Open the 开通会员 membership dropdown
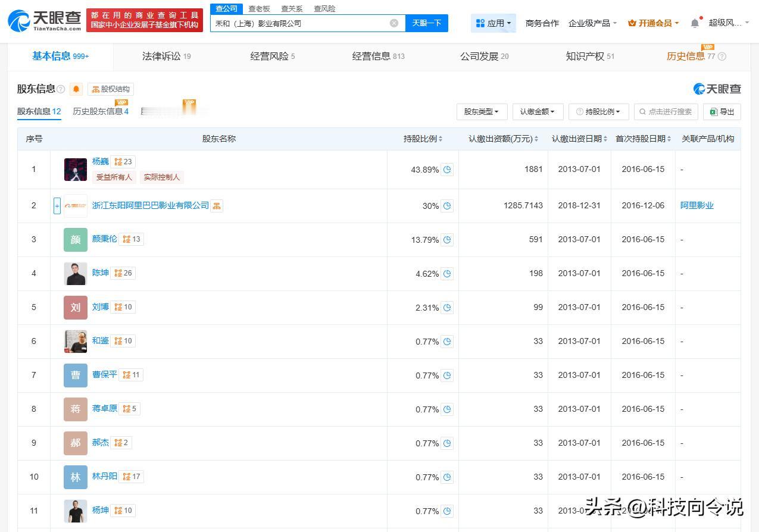 653,23
